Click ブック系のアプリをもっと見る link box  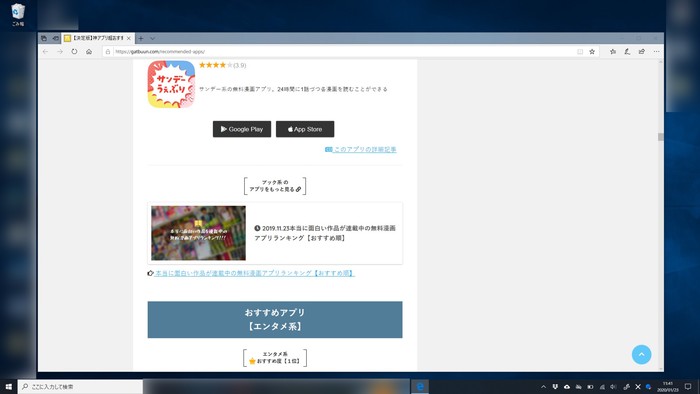pyautogui.click(x=275, y=186)
